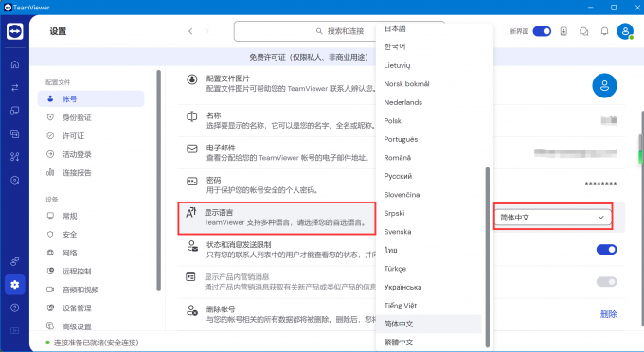Click the 电子邮件 envelope icon
The height and width of the screenshot is (352, 644).
click(x=192, y=149)
